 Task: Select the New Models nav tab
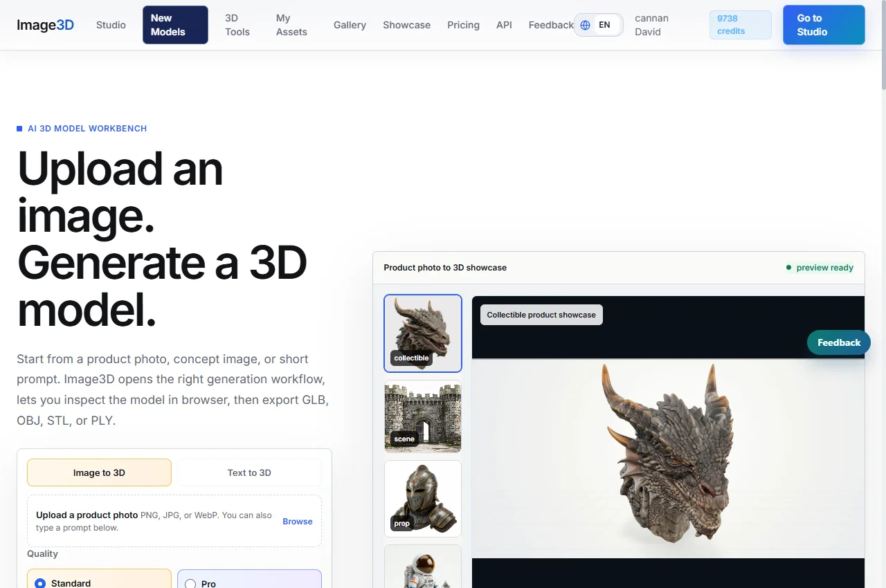(175, 25)
